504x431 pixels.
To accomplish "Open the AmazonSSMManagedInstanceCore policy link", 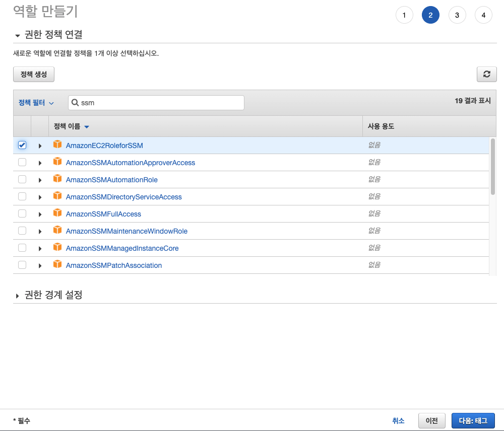I will [122, 248].
